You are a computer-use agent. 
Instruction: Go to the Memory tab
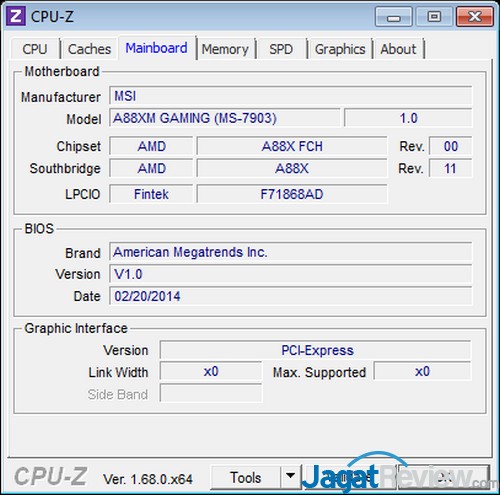(x=225, y=49)
